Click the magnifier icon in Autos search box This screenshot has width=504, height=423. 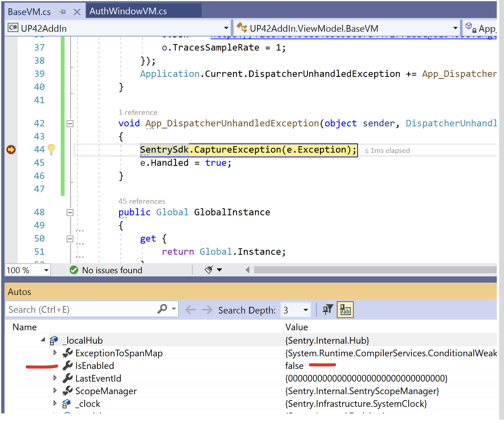click(x=163, y=309)
